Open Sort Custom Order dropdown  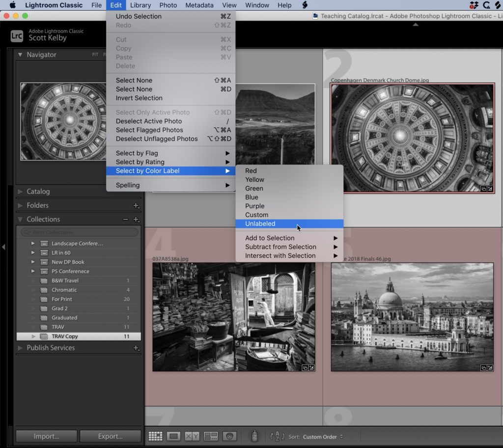(323, 437)
